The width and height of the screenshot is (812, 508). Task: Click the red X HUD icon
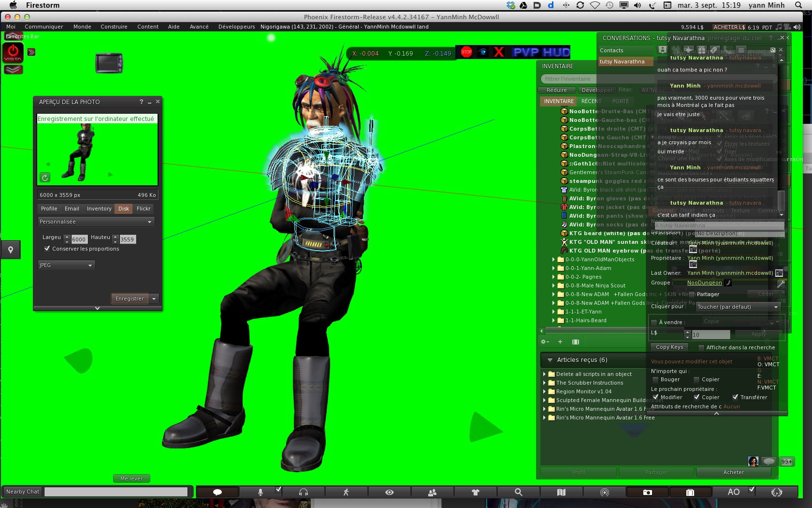(x=499, y=52)
